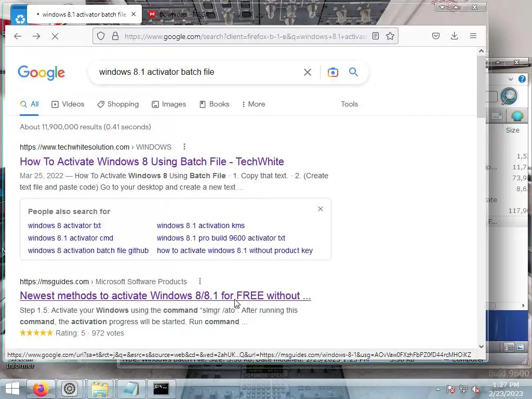532x399 pixels.
Task: Click the magnifier globe icon in background window
Action: 509,96
